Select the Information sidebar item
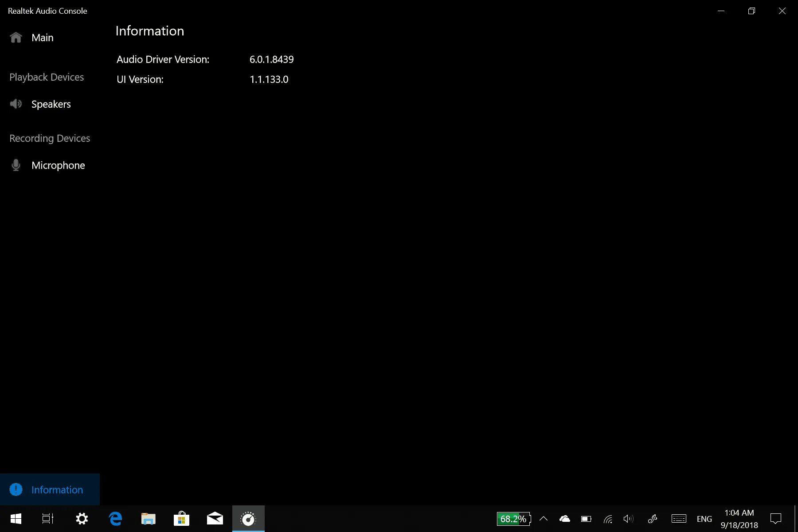This screenshot has width=798, height=532. (x=50, y=489)
